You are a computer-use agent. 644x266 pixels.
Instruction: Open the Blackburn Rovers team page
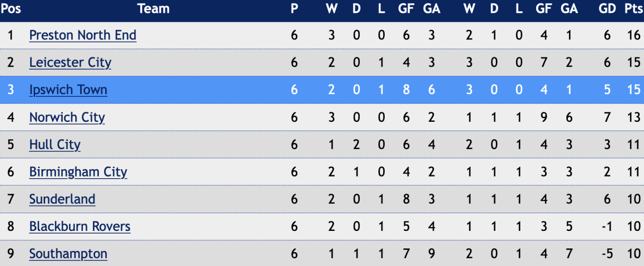[80, 227]
